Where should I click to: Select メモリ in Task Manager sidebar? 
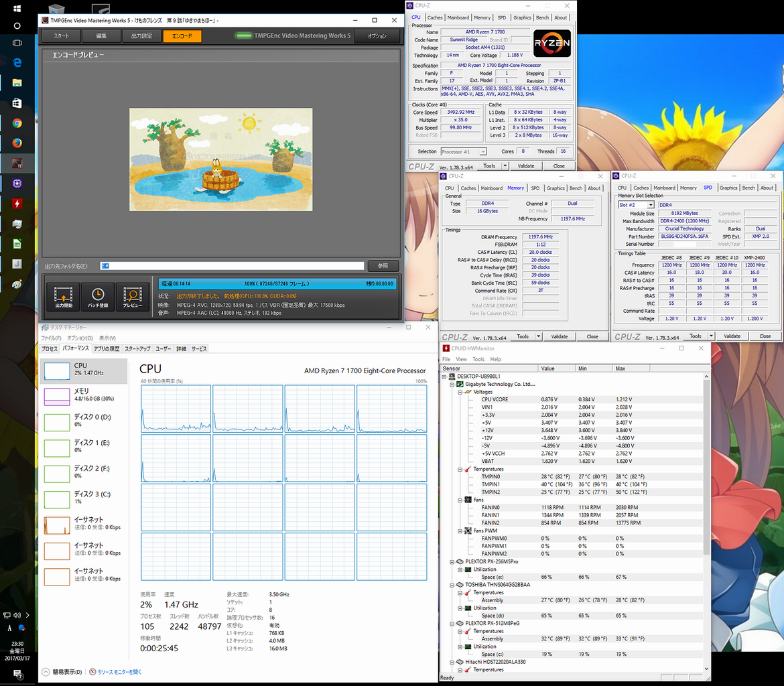click(x=84, y=397)
